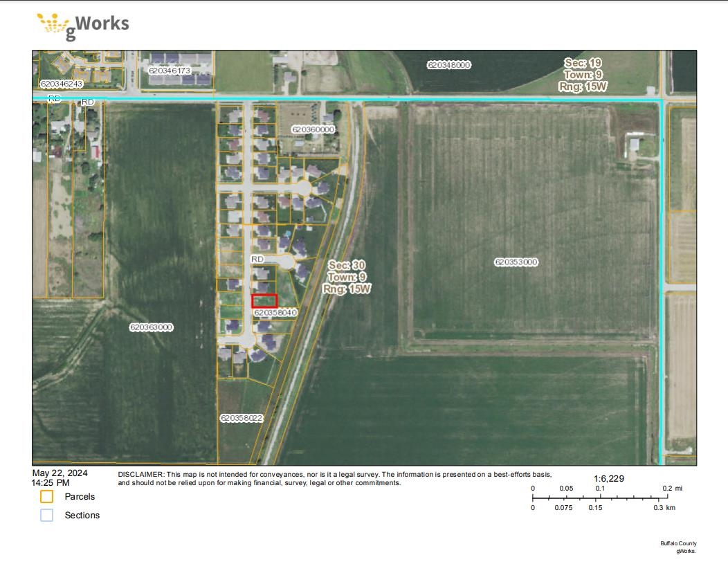Click the gWorks logo

click(x=83, y=26)
